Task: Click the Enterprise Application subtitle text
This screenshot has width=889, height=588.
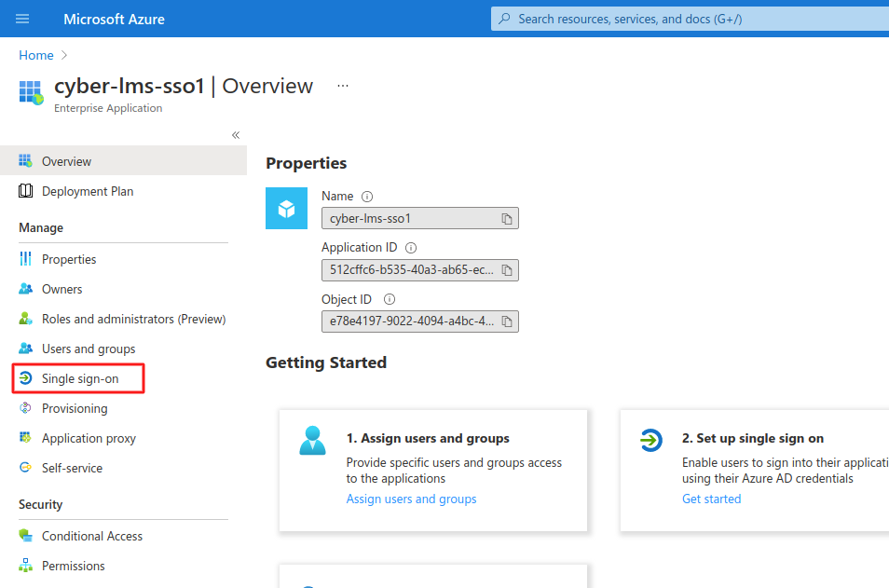Action: pos(108,108)
